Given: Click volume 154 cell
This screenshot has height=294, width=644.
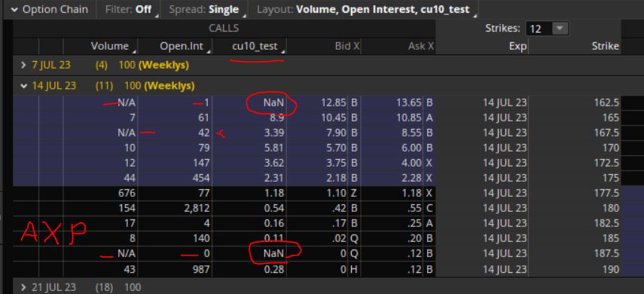Looking at the screenshot, I should 127,209.
